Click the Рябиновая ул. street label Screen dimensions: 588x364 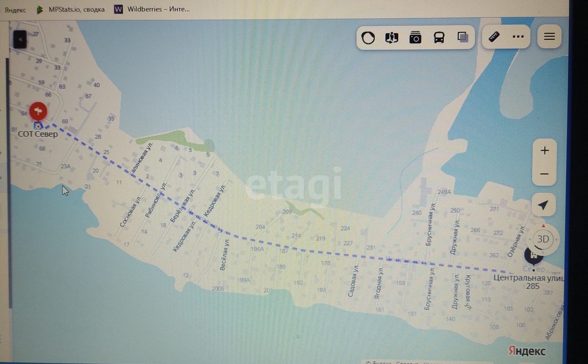coord(156,200)
